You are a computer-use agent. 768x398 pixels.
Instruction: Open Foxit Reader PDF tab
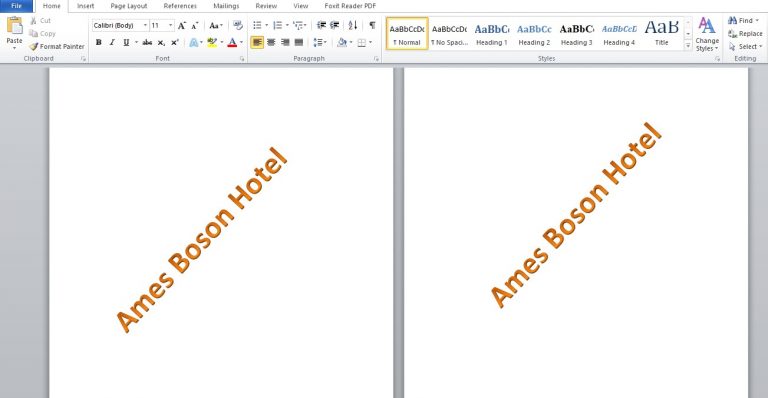pyautogui.click(x=350, y=6)
